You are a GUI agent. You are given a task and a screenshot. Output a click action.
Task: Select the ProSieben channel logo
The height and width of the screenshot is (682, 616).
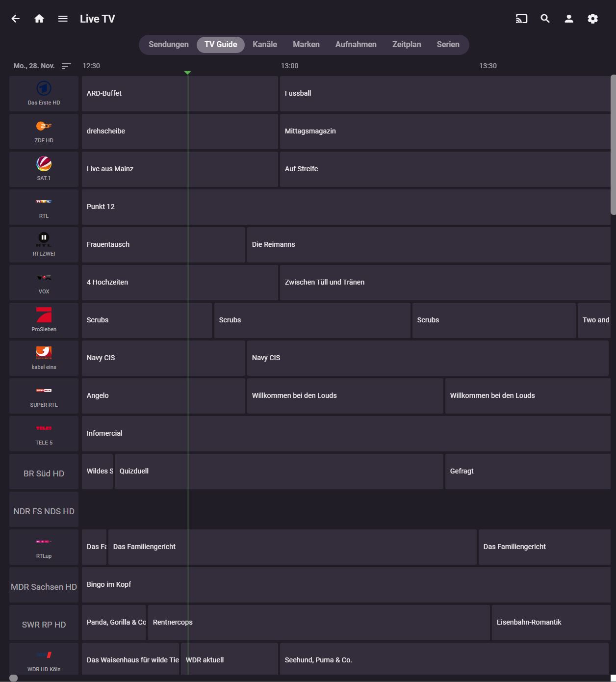44,315
